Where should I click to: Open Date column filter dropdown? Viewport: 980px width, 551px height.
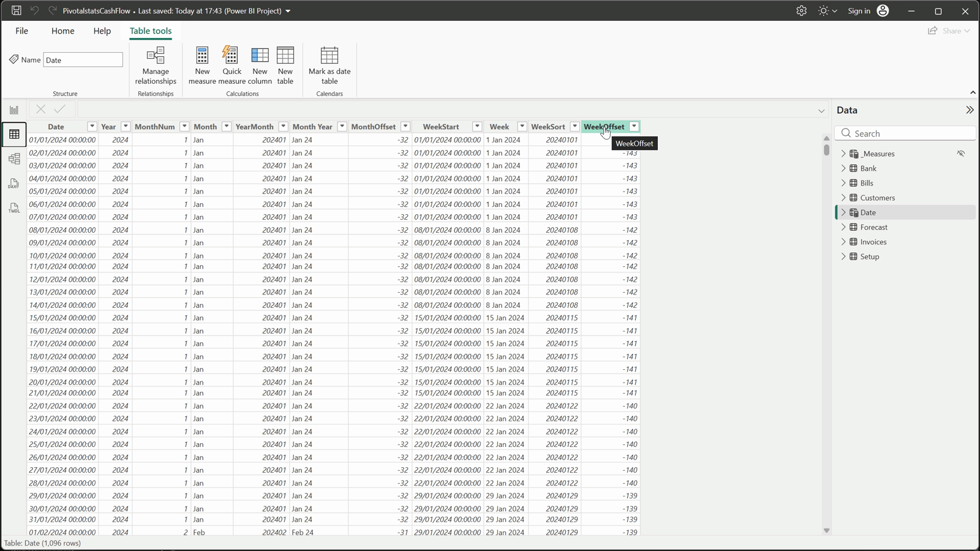(92, 127)
